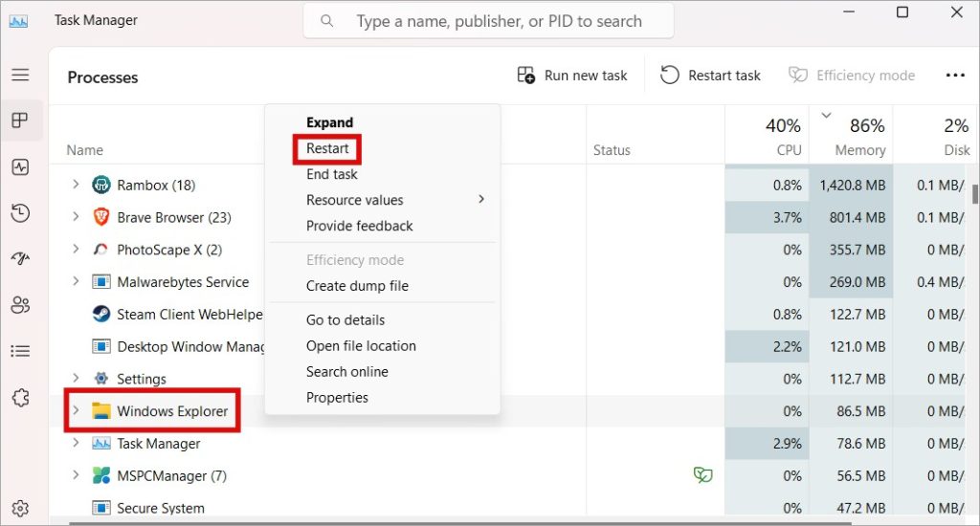Expand the Rambox process group
980x526 pixels.
click(77, 185)
